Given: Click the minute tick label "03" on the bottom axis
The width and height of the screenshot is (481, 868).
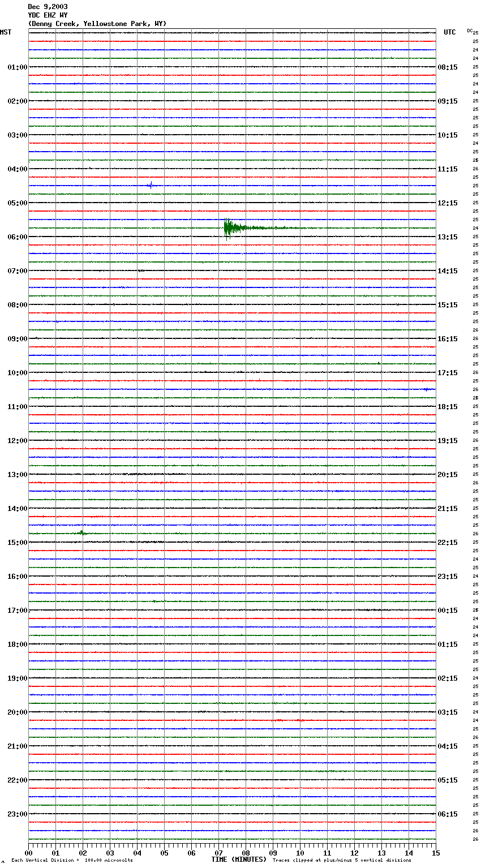Looking at the screenshot, I should [x=110, y=853].
